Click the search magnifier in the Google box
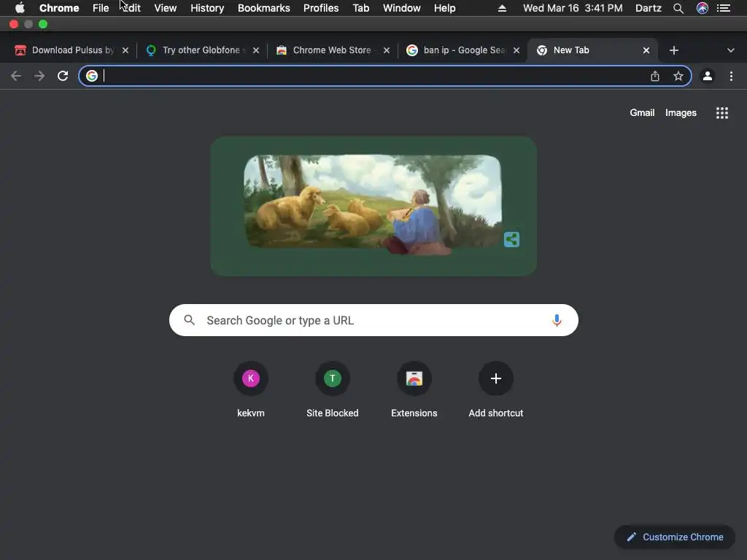The height and width of the screenshot is (560, 747). [x=189, y=321]
